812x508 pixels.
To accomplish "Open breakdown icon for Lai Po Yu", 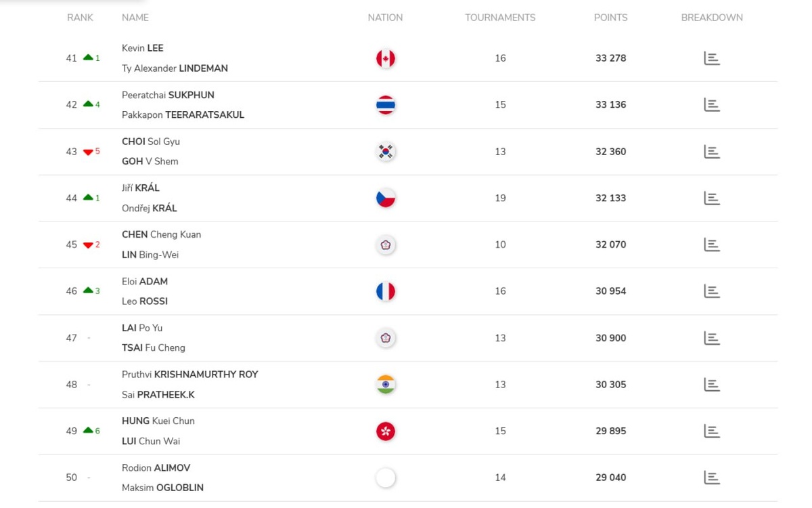I will [711, 338].
